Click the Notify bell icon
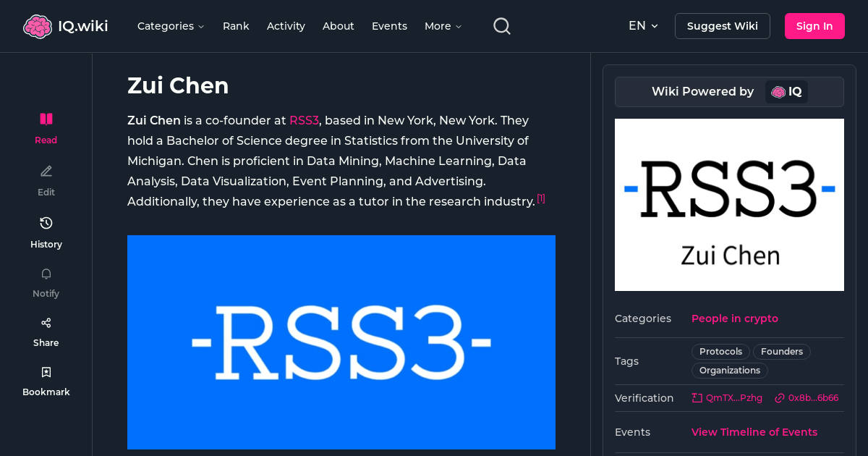868x456 pixels. [46, 274]
